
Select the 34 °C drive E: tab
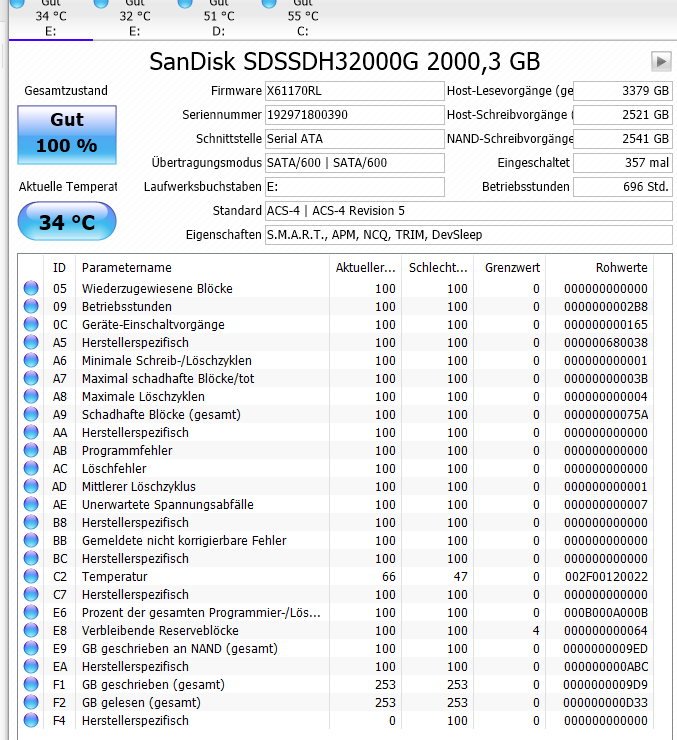pyautogui.click(x=51, y=19)
